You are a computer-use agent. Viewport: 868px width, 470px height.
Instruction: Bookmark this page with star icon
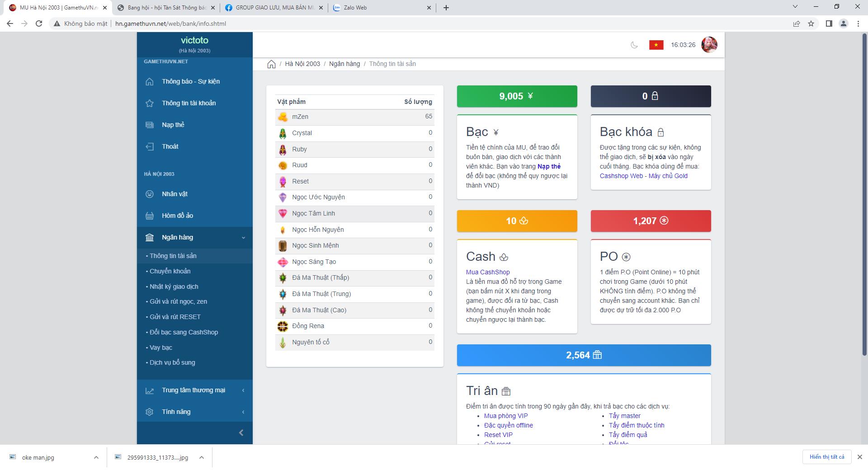[x=811, y=23]
